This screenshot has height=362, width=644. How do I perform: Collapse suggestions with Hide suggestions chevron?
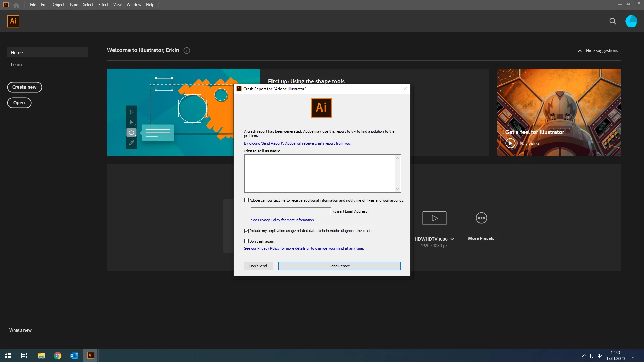coord(580,51)
